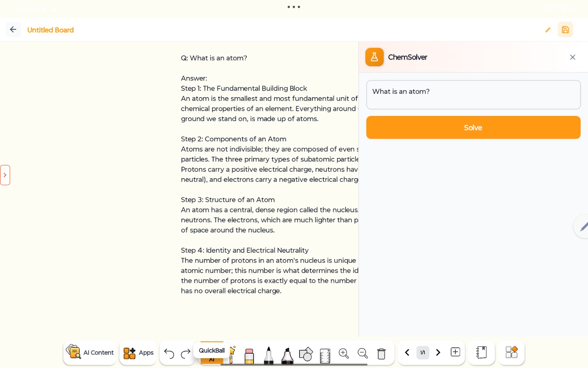Click the 'Untitled Board' title

click(50, 30)
